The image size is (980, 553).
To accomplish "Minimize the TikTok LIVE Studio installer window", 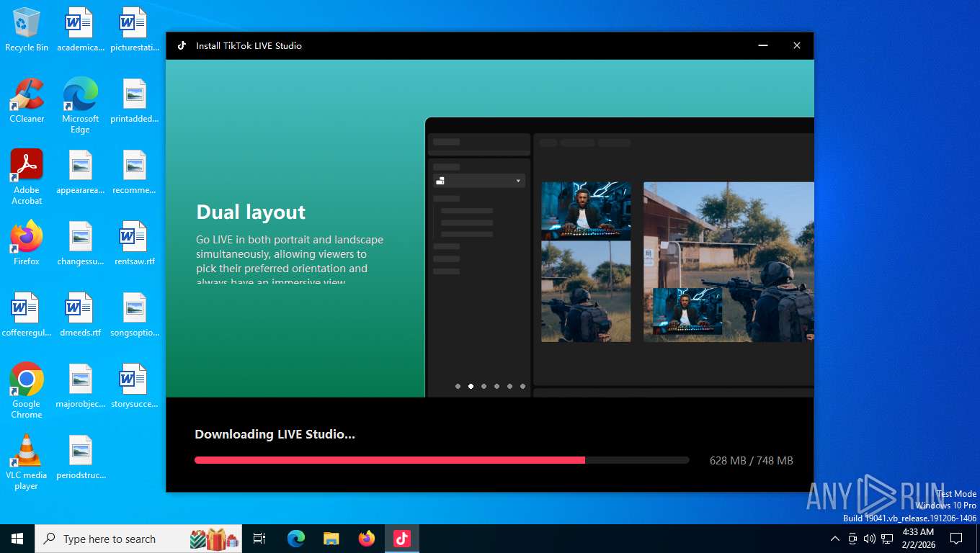I will [763, 45].
